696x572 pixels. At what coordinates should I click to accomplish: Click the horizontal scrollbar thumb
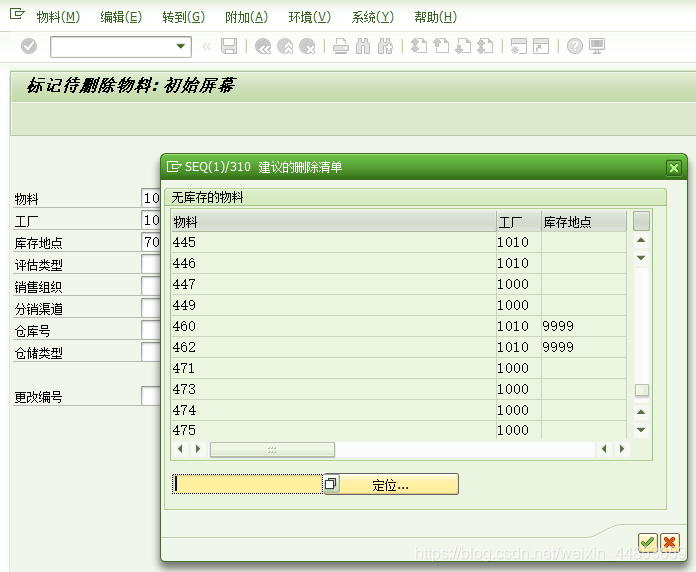click(x=272, y=450)
